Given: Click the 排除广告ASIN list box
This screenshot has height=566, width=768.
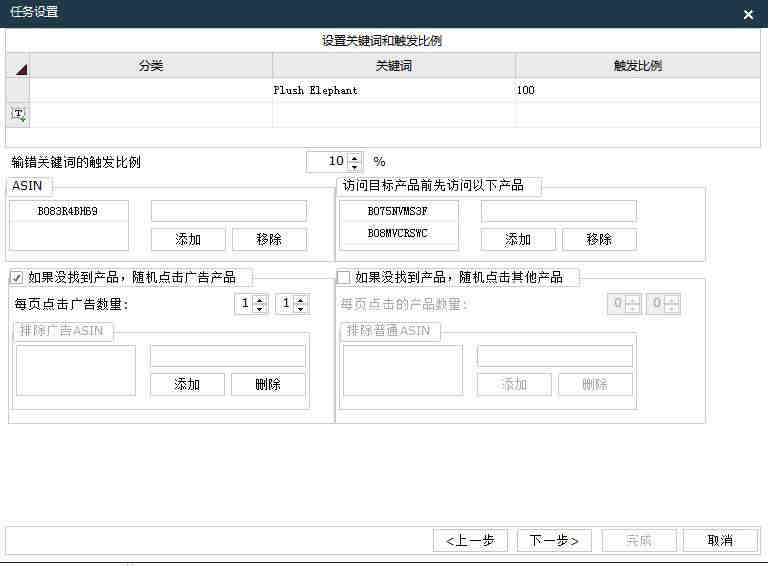Looking at the screenshot, I should tap(76, 371).
